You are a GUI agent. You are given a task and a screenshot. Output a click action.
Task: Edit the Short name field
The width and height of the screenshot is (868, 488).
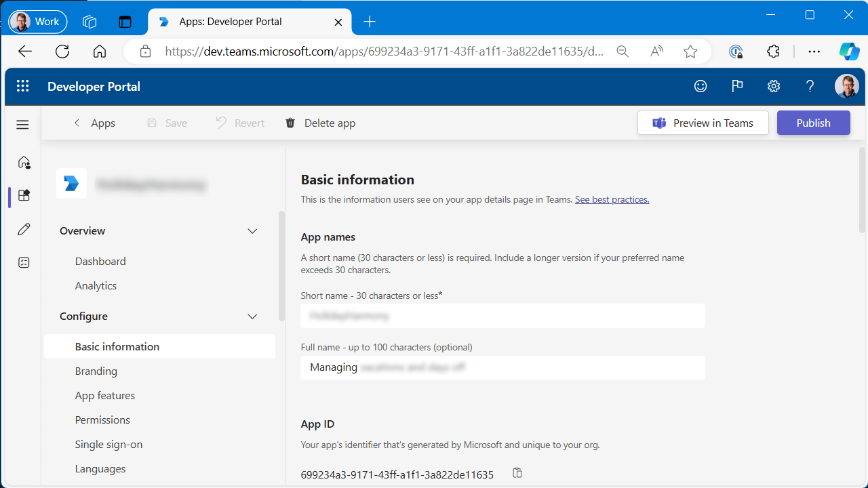[x=502, y=316]
